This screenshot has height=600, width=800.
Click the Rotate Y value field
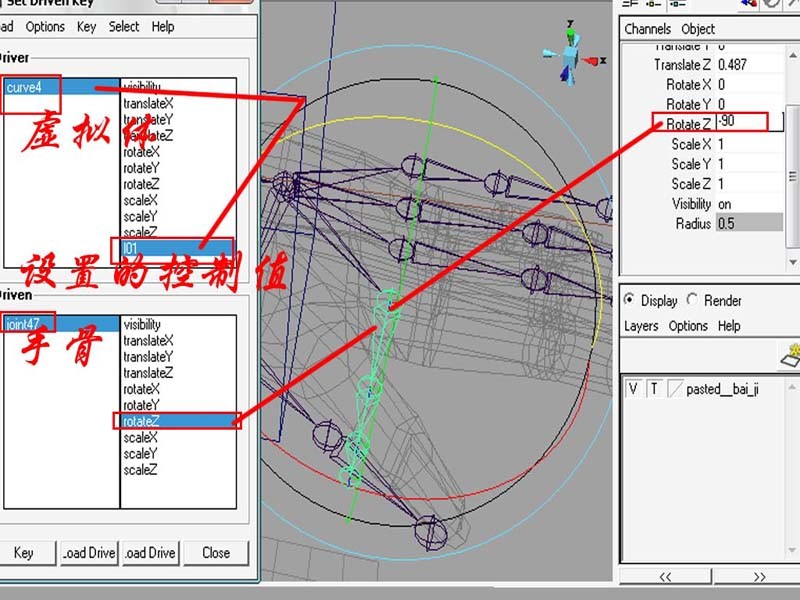(749, 105)
